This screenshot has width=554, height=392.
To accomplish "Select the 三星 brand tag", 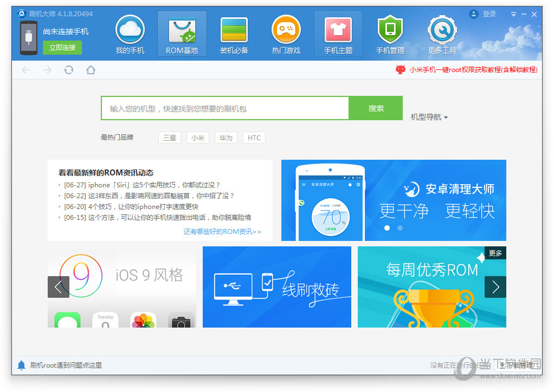I will pos(170,138).
